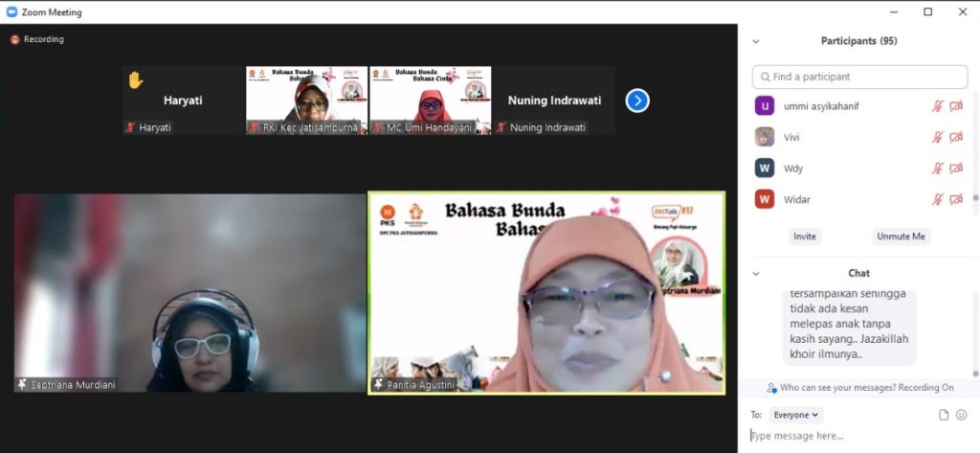
Task: Click muted mic icon on MC Umi Handayani tile
Action: click(377, 127)
